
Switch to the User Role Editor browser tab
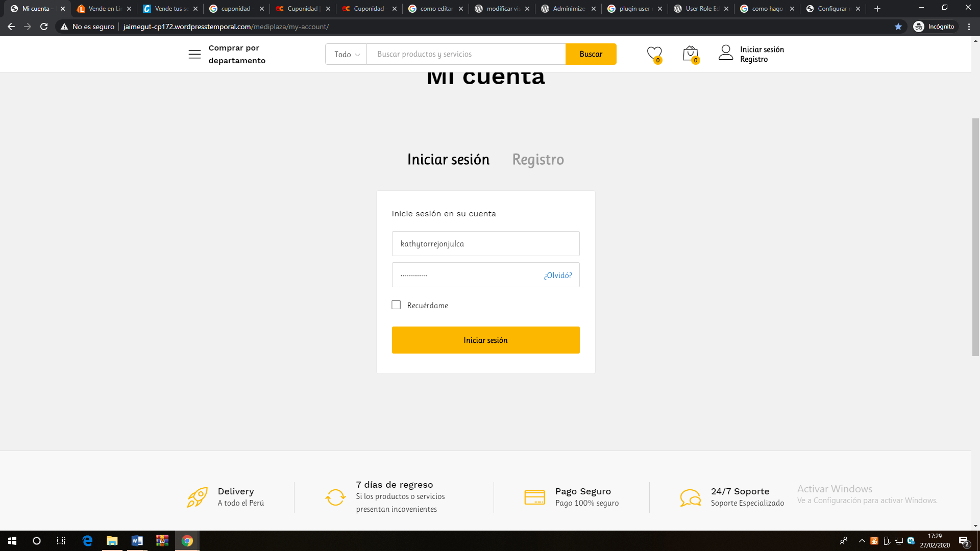tap(701, 9)
